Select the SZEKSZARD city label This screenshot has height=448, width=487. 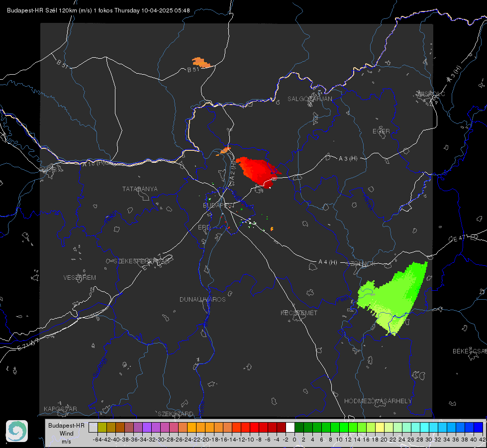tap(176, 414)
